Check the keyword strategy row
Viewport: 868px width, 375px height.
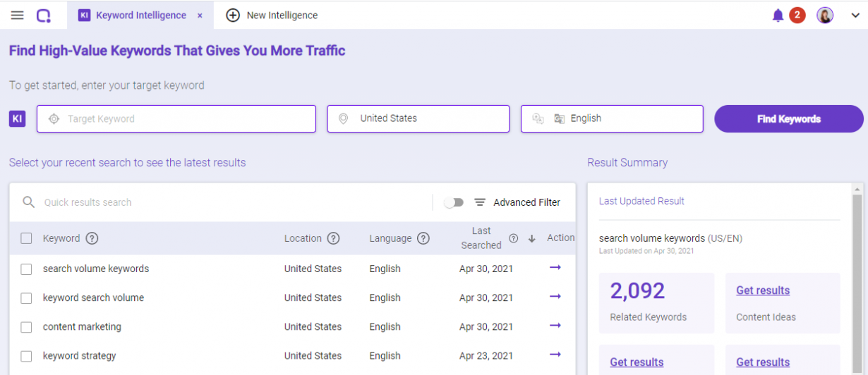(x=26, y=356)
